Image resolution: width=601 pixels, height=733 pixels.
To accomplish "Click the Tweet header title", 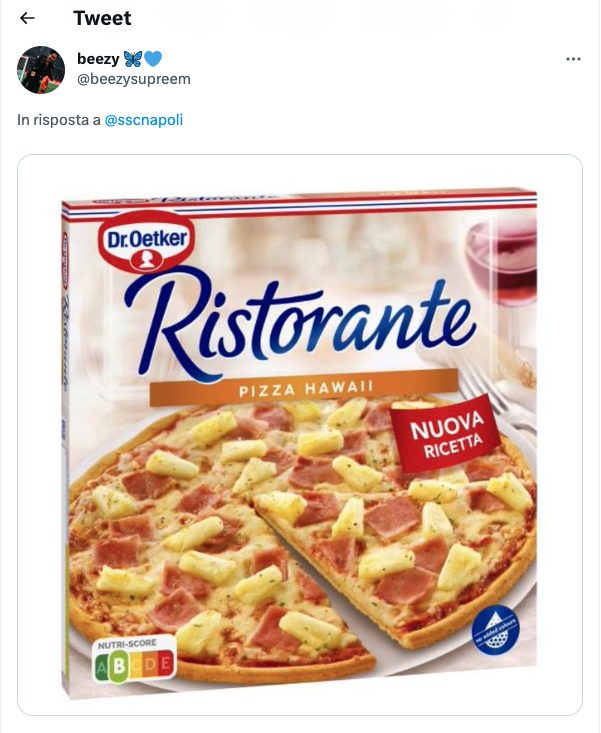I will click(x=102, y=18).
